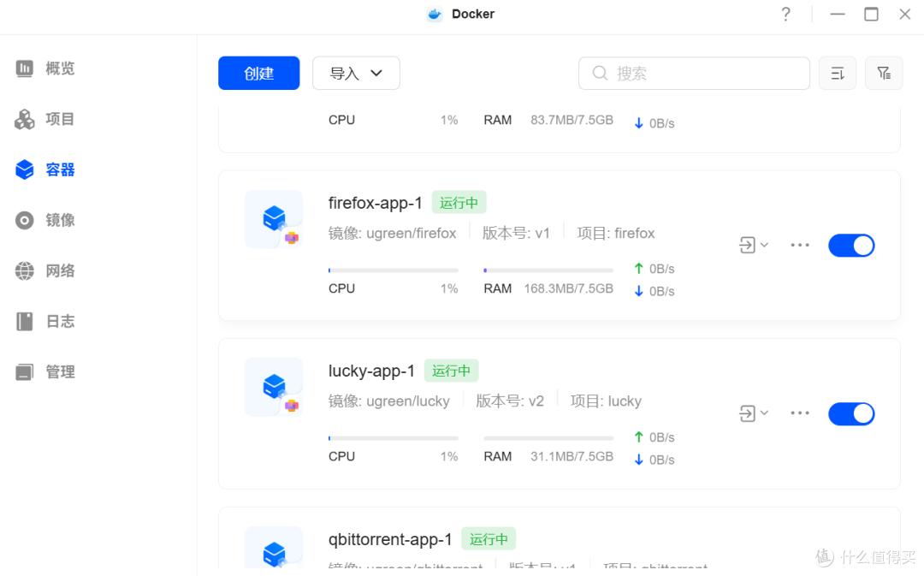Image resolution: width=924 pixels, height=576 pixels.
Task: Click the lucky-app-1 RAM usage bar
Action: [548, 438]
